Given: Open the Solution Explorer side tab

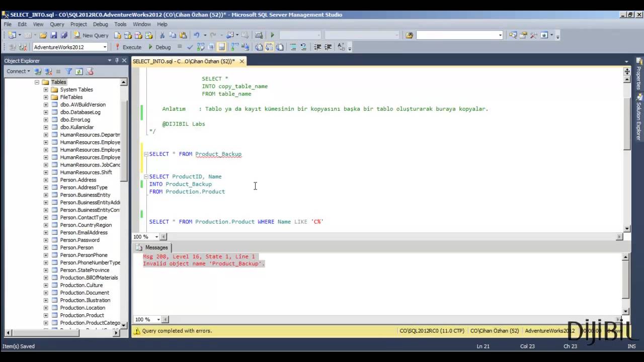Looking at the screenshot, I should (x=639, y=117).
